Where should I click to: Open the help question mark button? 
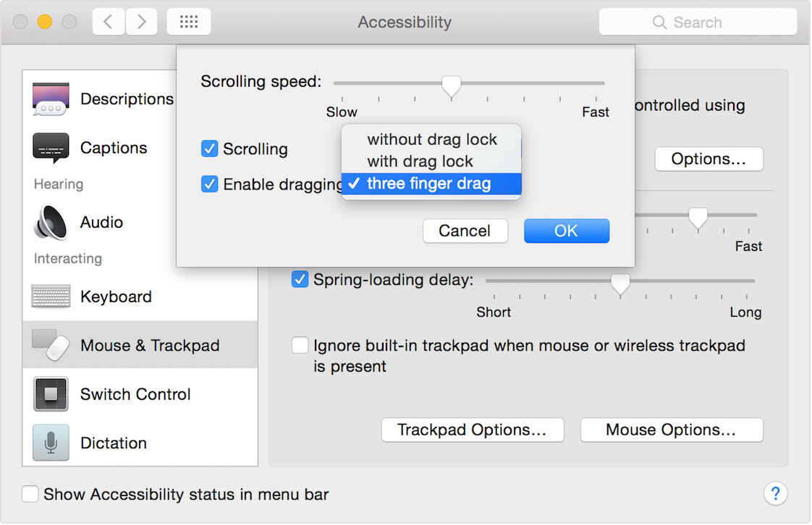tap(776, 493)
